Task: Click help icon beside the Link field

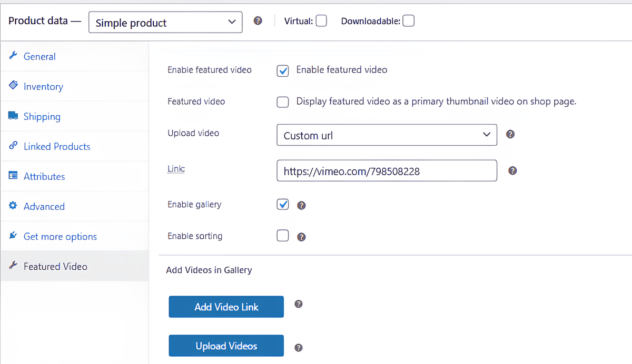Action: [512, 171]
